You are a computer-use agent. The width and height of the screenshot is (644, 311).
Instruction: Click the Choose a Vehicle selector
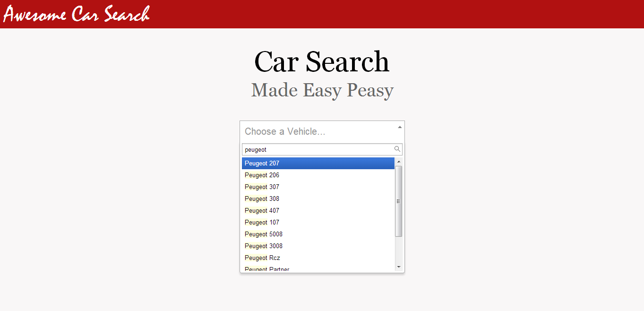(322, 131)
